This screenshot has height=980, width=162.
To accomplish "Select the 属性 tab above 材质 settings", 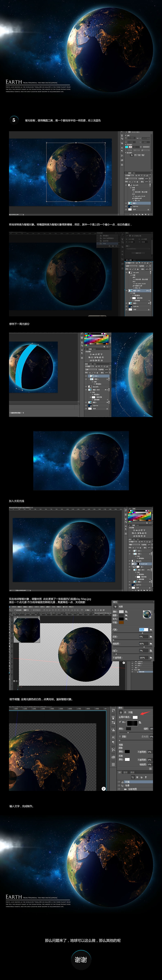I will click(115, 602).
